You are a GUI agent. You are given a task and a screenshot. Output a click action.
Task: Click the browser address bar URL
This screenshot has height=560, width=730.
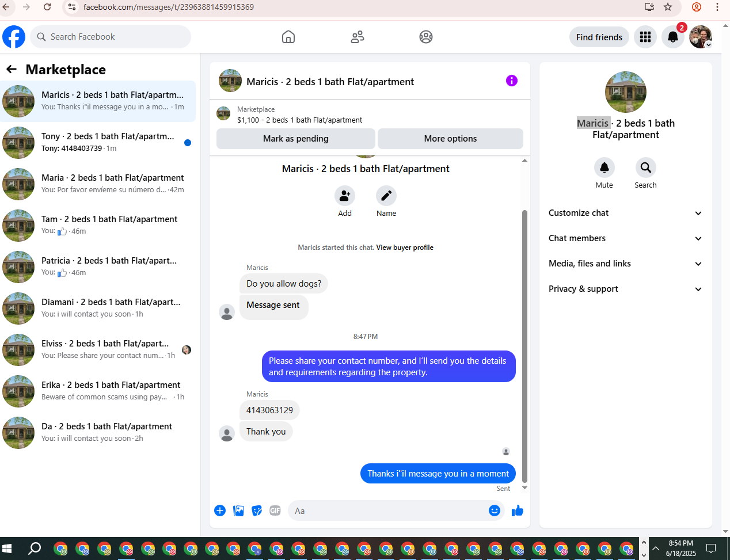[169, 7]
